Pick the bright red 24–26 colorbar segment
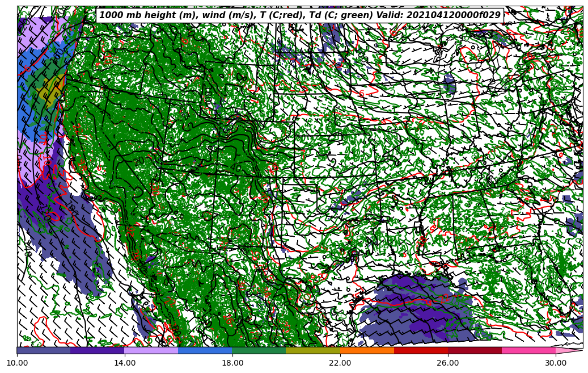 pyautogui.click(x=421, y=351)
